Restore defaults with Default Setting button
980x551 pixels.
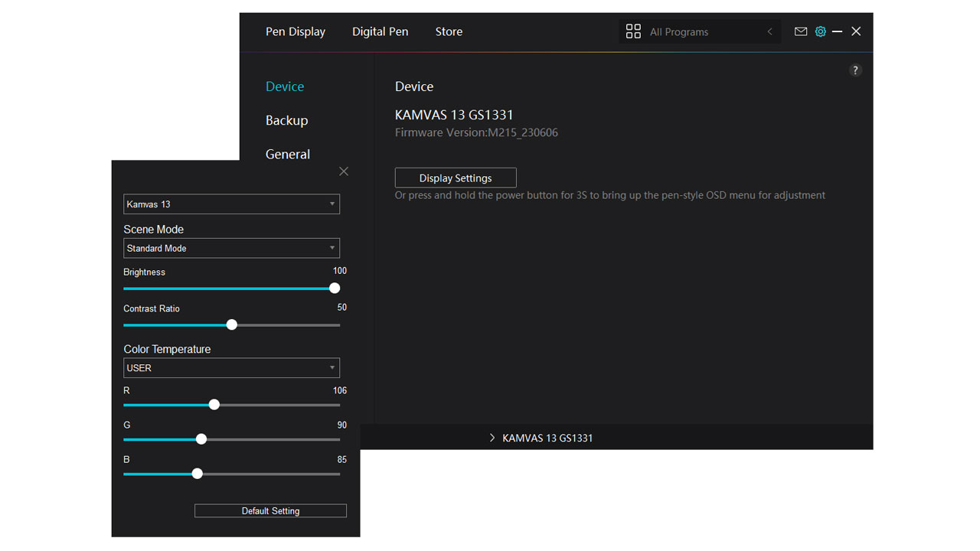(270, 510)
